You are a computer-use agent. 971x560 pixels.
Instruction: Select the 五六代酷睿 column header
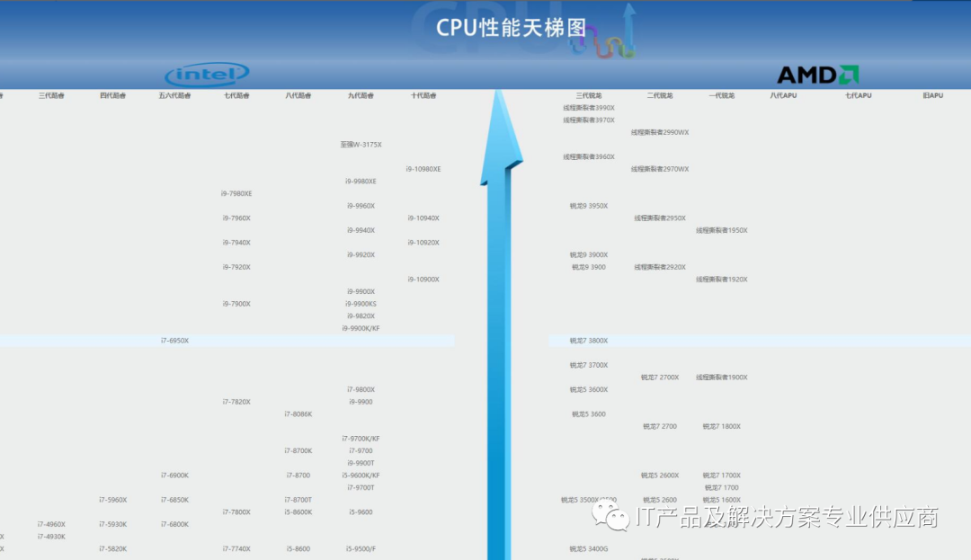pos(174,95)
